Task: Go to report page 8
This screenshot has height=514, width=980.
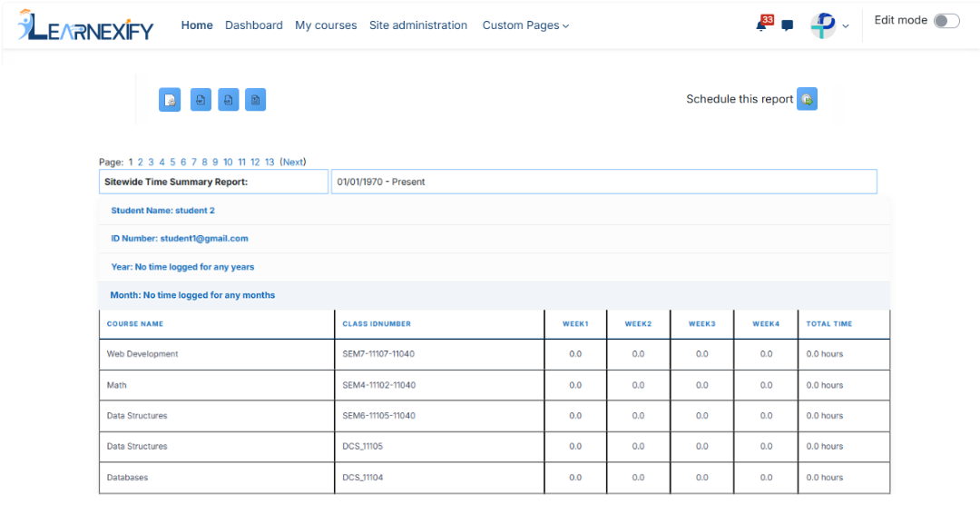Action: 204,162
